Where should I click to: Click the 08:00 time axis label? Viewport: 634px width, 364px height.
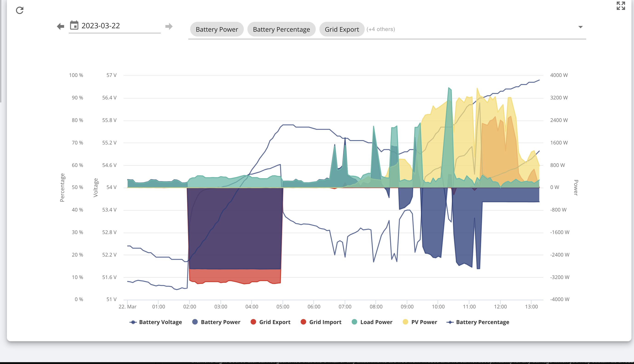(x=376, y=307)
